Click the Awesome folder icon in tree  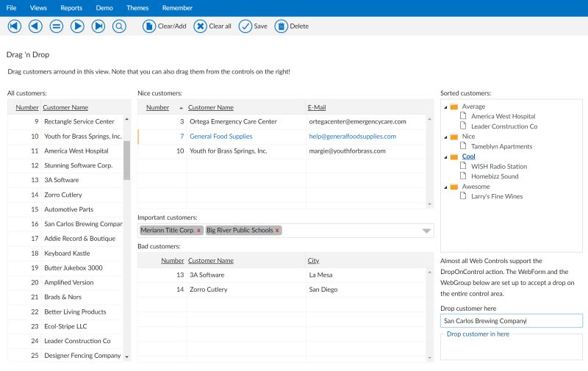(x=454, y=187)
